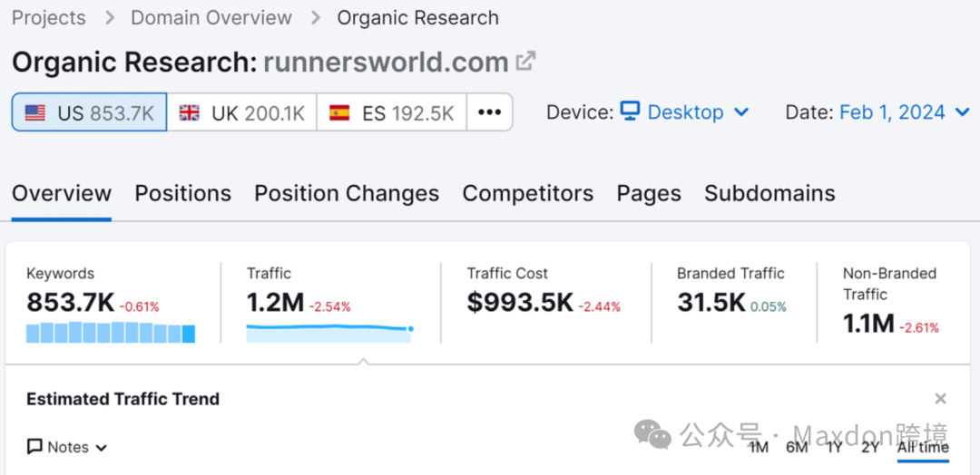Switch to the Position Changes tab

(347, 193)
